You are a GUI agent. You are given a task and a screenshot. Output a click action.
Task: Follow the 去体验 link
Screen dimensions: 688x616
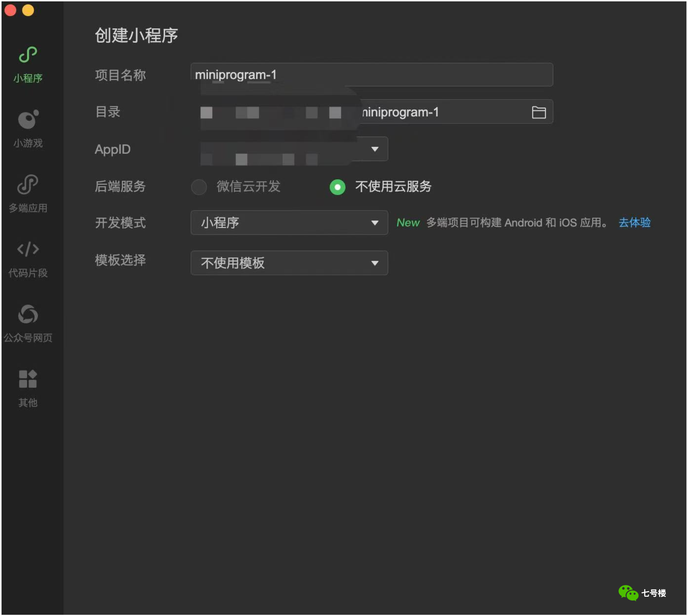pyautogui.click(x=635, y=223)
